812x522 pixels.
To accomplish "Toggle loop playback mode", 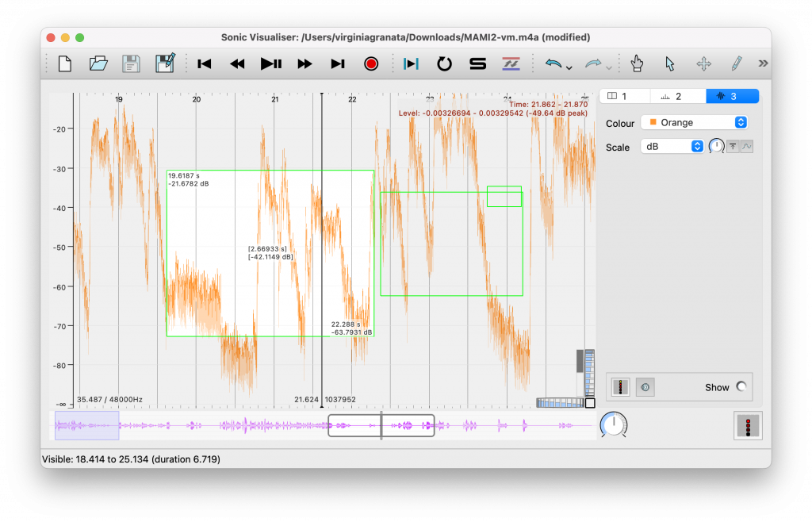I will pos(444,63).
